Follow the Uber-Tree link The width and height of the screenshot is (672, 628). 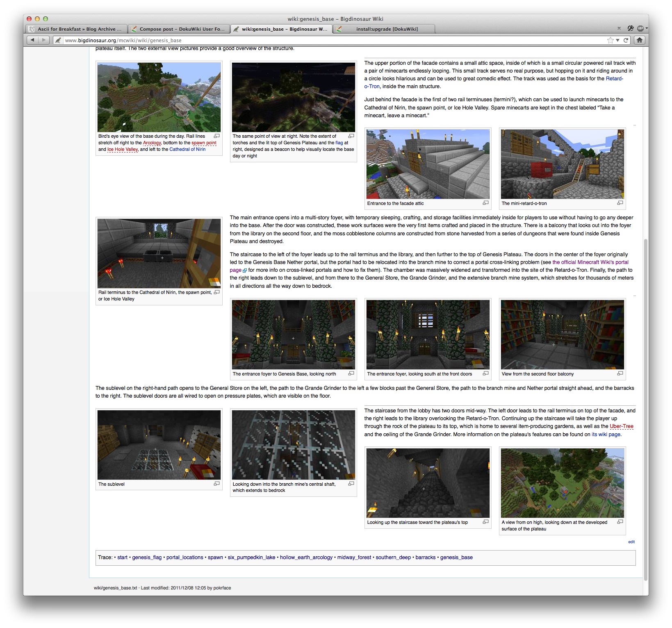click(621, 426)
